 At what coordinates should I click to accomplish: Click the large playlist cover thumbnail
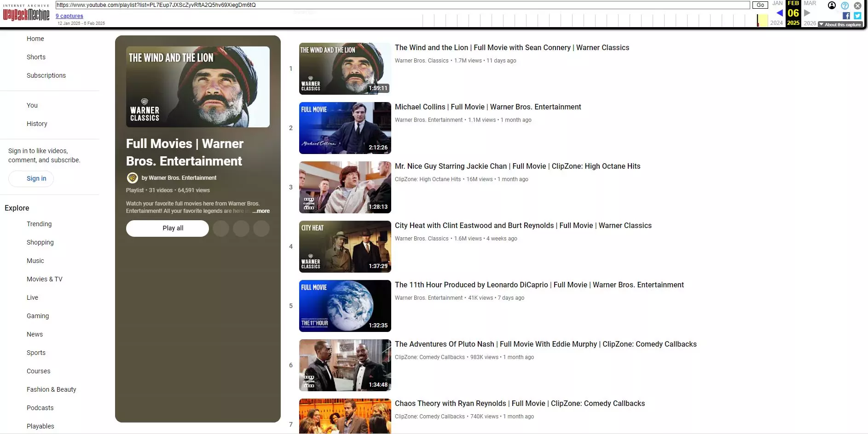point(198,87)
